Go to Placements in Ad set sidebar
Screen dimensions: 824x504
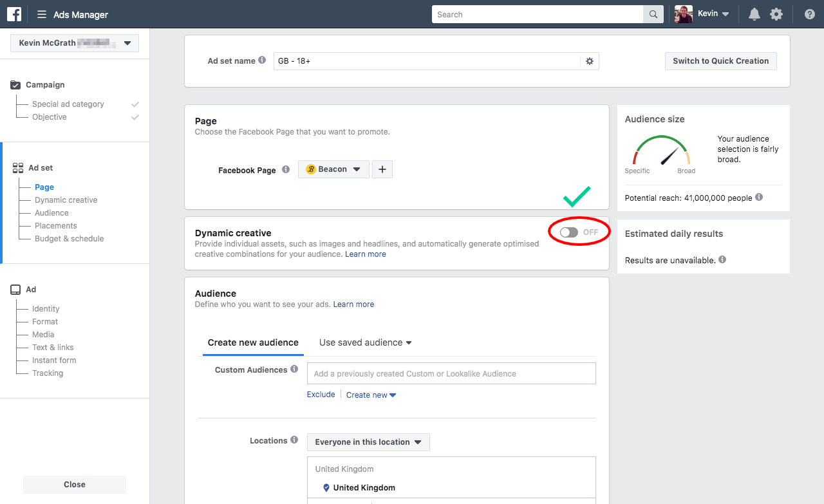coord(56,226)
